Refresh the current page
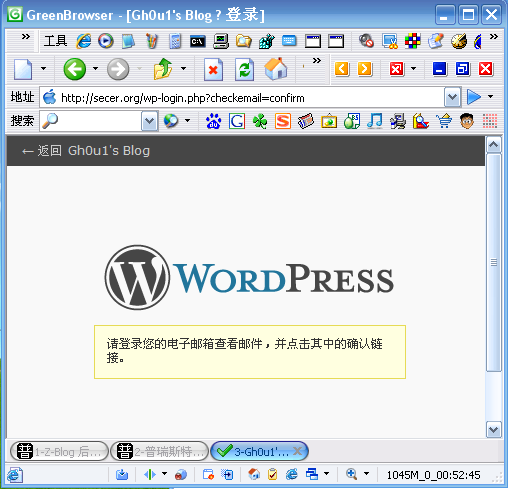This screenshot has width=508, height=489. pos(244,69)
